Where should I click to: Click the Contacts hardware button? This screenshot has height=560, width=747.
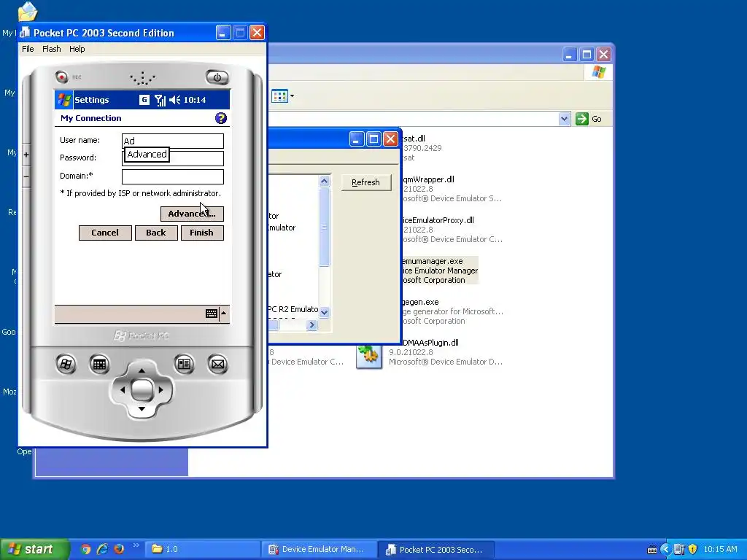(x=184, y=365)
